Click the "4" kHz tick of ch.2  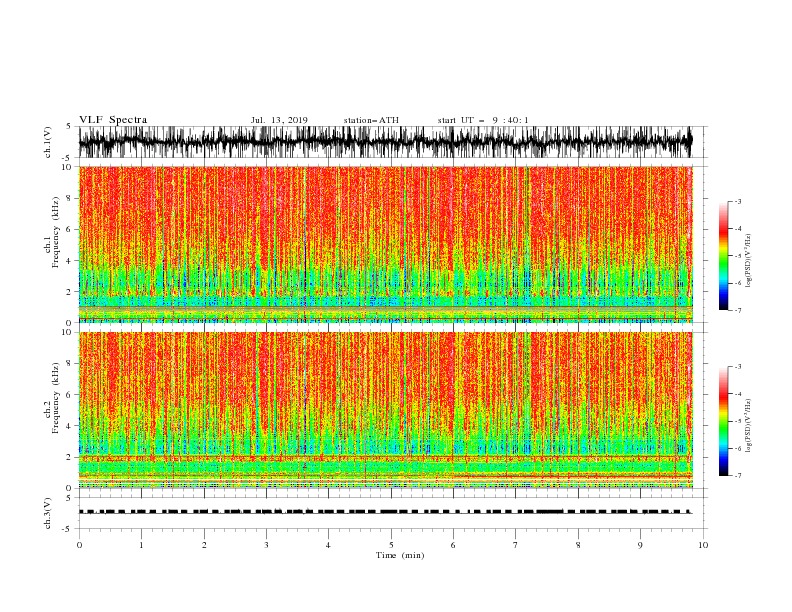click(x=70, y=426)
